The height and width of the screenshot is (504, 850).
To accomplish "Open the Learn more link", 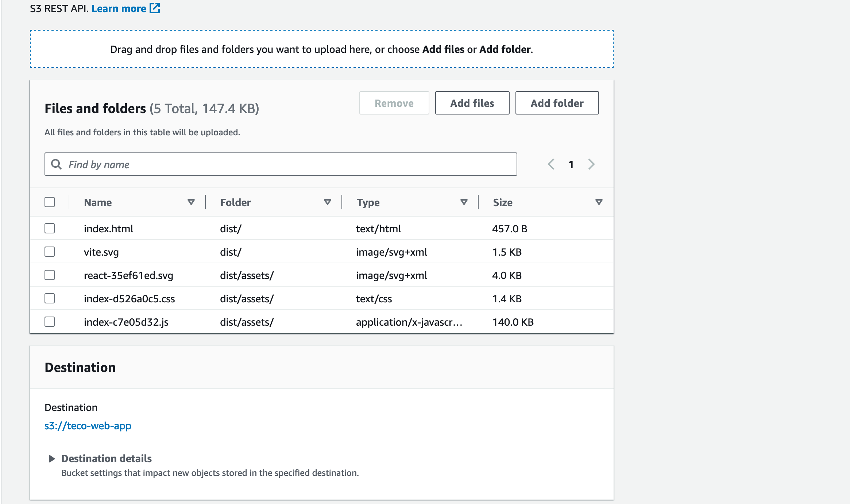I will click(x=119, y=8).
